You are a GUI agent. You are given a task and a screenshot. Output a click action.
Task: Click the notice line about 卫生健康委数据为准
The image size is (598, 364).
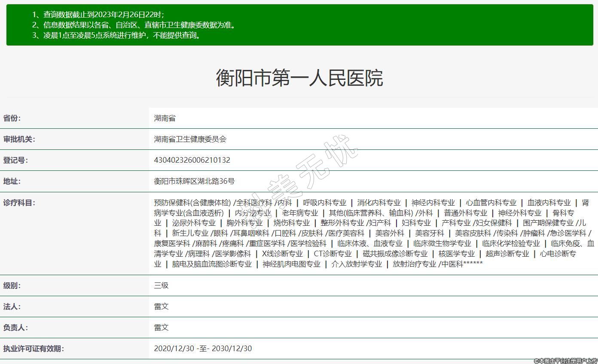(134, 25)
